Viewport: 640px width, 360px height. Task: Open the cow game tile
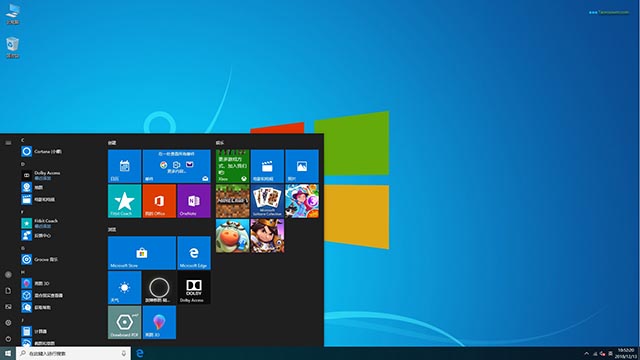[x=233, y=236]
